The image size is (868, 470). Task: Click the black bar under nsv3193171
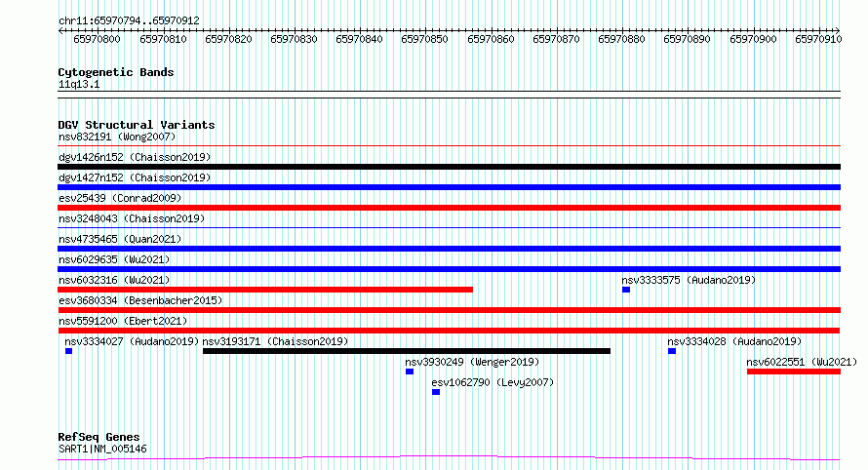tap(407, 351)
